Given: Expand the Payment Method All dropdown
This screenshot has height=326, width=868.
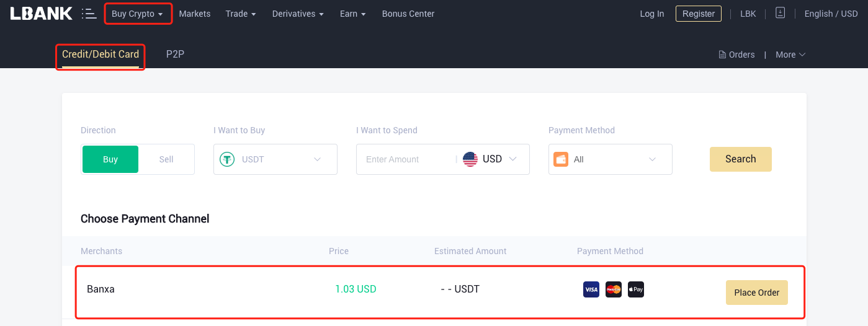Looking at the screenshot, I should [611, 159].
